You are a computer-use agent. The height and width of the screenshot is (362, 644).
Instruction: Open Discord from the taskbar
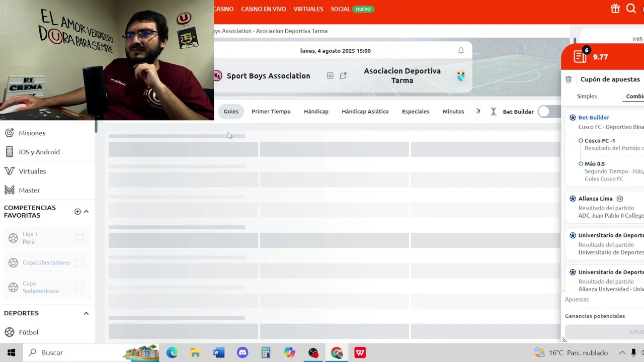243,352
